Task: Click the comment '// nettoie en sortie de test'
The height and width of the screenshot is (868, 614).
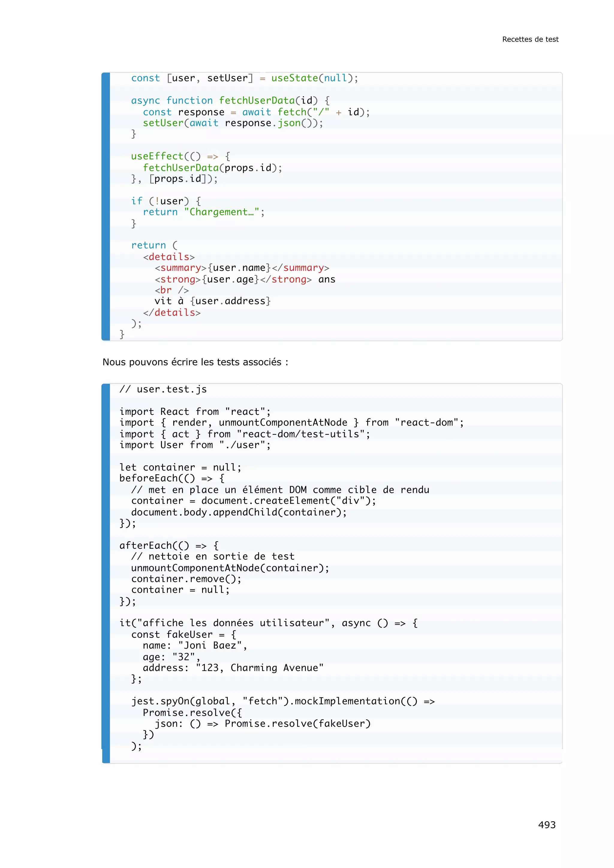Action: click(213, 557)
